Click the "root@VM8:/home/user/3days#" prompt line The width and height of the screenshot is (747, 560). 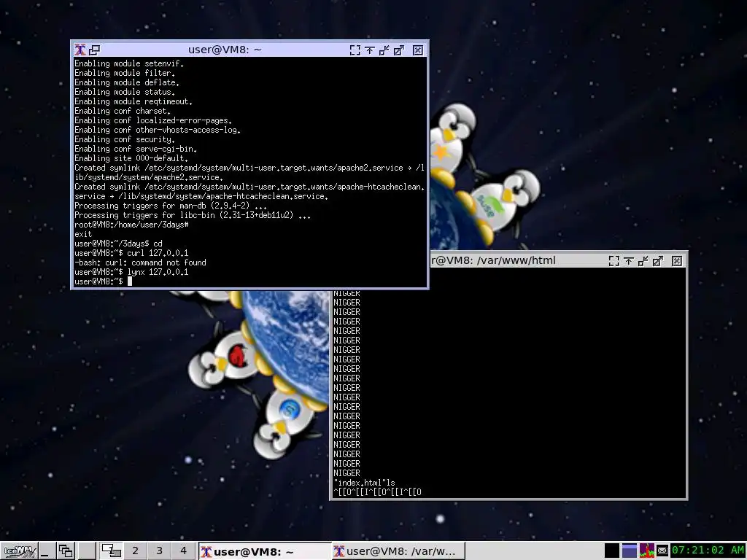(131, 225)
